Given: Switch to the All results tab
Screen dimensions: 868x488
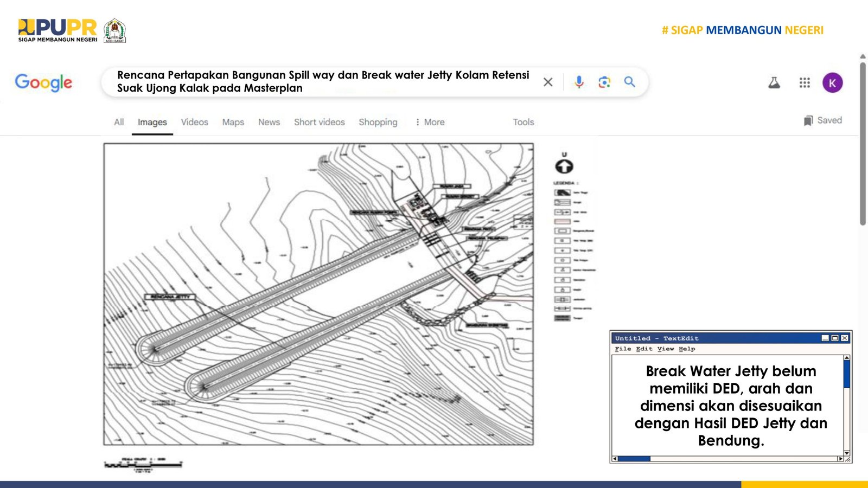Looking at the screenshot, I should pos(119,122).
